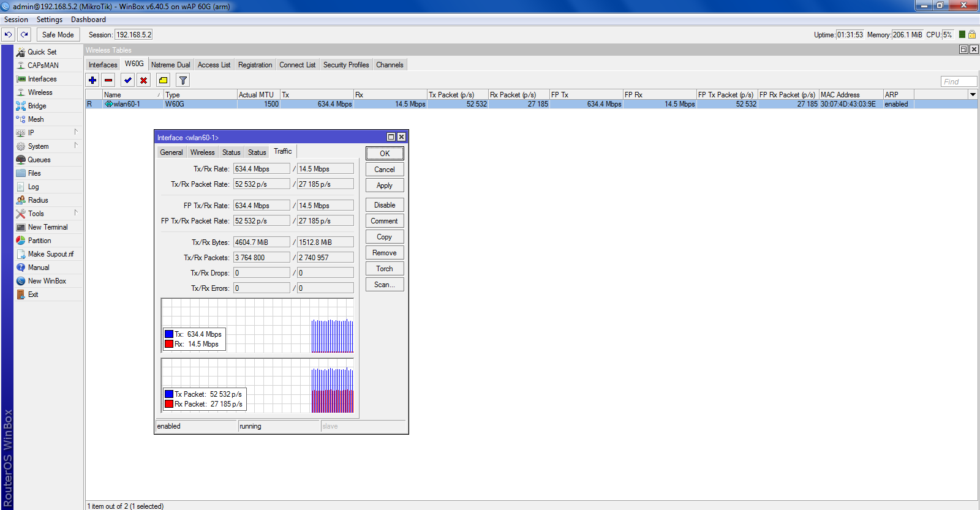Open Mesh in sidebar
980x510 pixels.
pos(36,119)
